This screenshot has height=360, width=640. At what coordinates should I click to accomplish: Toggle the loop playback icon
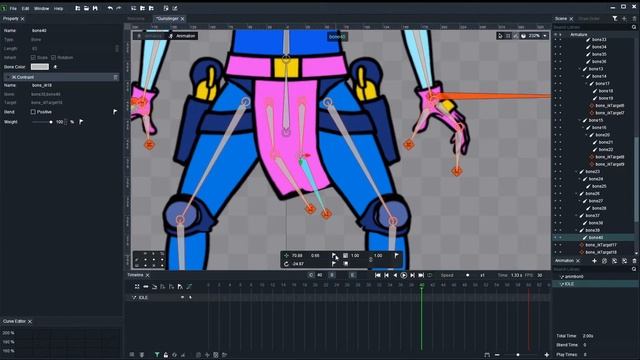(429, 276)
